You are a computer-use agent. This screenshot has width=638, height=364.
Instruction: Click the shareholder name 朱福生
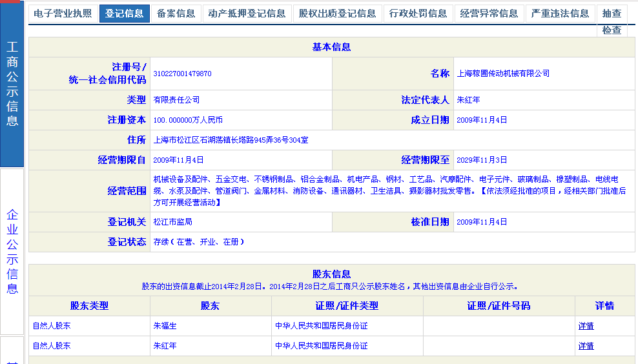tap(165, 327)
